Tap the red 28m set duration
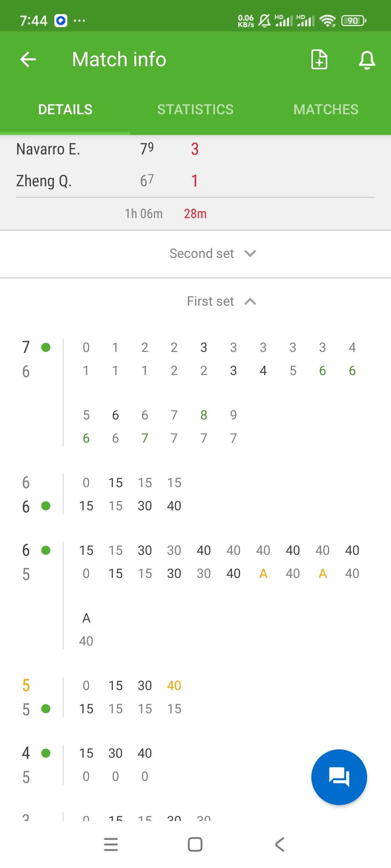391x868 pixels. point(195,214)
